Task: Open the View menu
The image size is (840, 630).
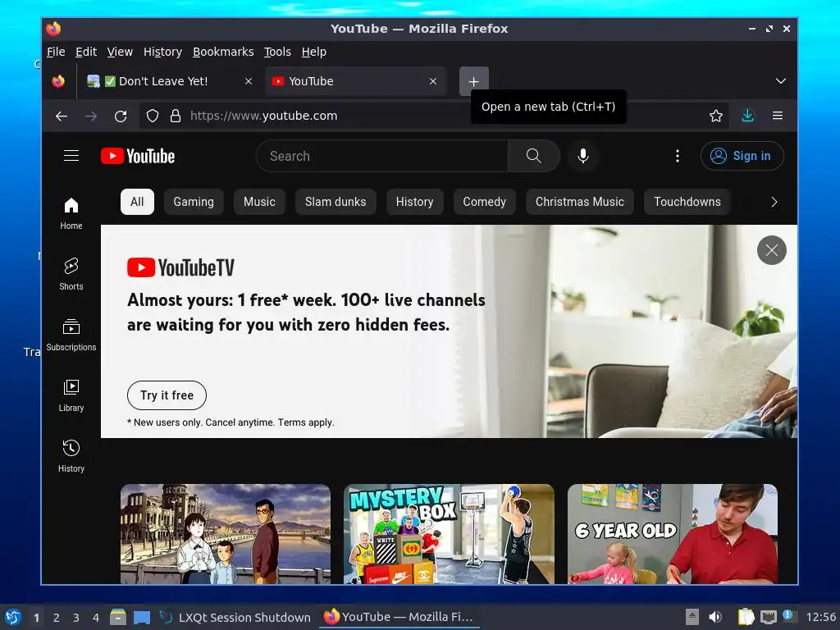Action: click(x=120, y=52)
